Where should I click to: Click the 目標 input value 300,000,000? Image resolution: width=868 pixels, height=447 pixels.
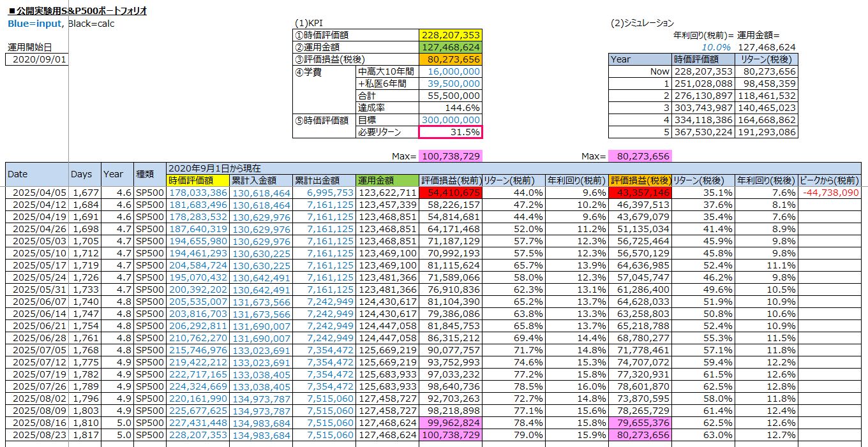[451, 120]
